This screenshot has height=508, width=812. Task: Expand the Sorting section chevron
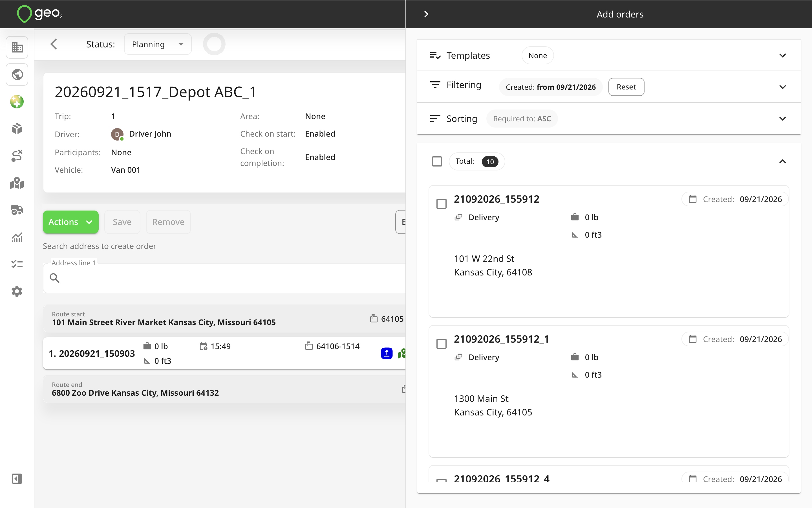[782, 119]
